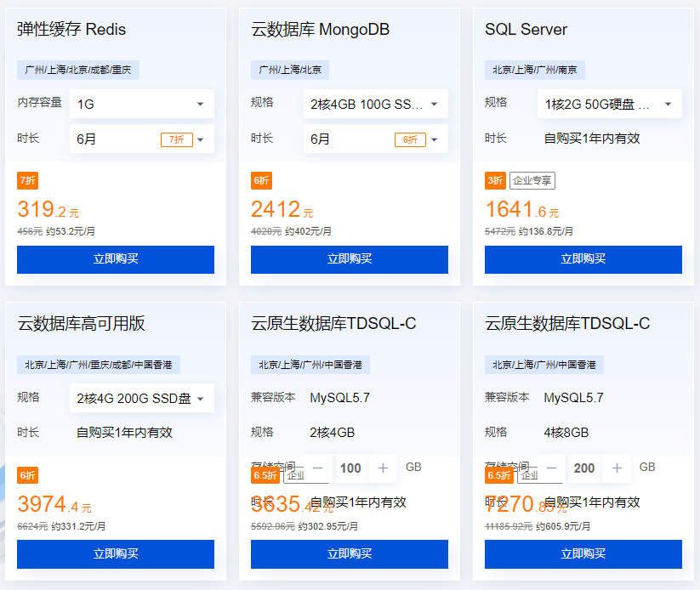This screenshot has height=590, width=700.
Task: Click the struck-through price 4020元
Action: (266, 231)
